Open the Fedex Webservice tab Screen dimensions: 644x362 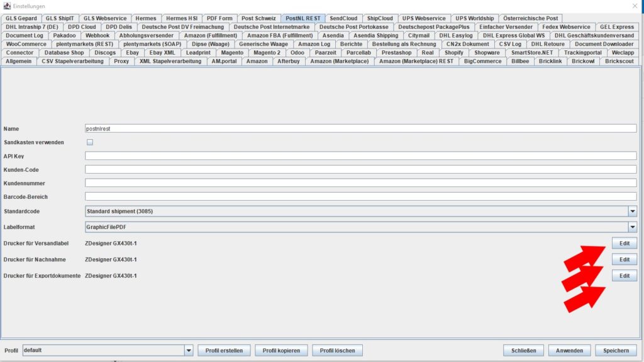tap(566, 27)
